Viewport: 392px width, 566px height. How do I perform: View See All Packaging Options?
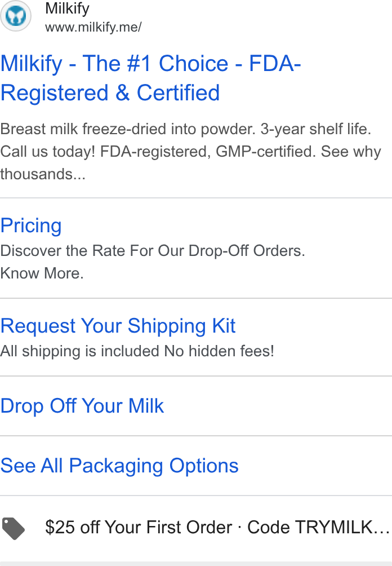pyautogui.click(x=119, y=466)
